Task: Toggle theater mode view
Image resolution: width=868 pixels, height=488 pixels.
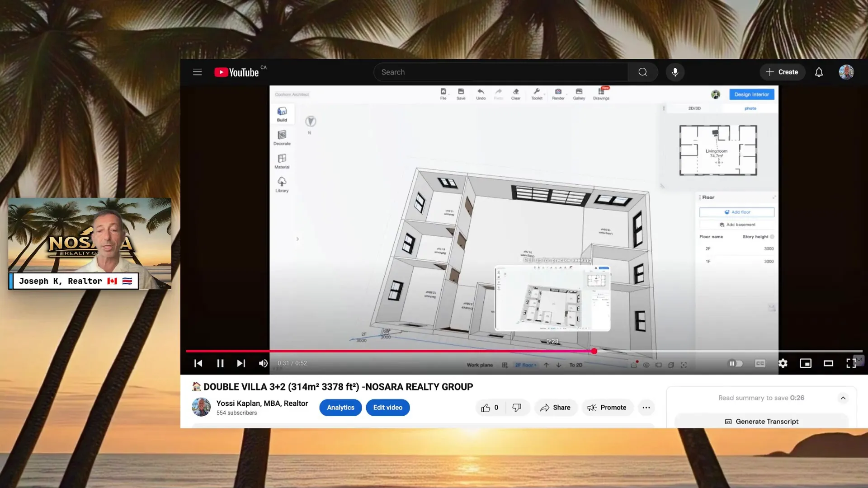Action: pyautogui.click(x=828, y=363)
